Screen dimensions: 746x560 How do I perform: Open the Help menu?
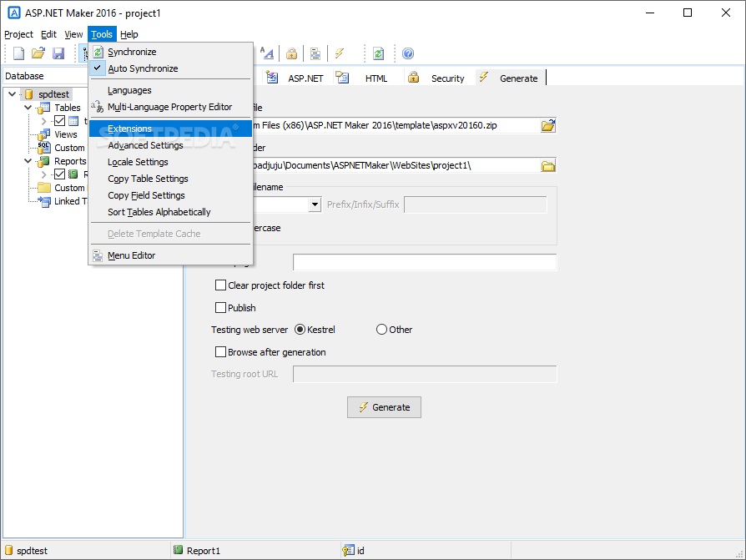[x=129, y=34]
